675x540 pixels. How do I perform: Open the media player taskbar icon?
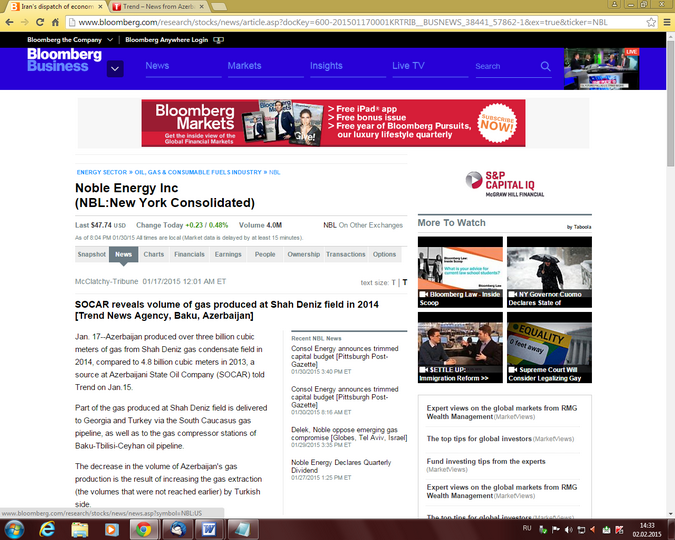click(112, 529)
